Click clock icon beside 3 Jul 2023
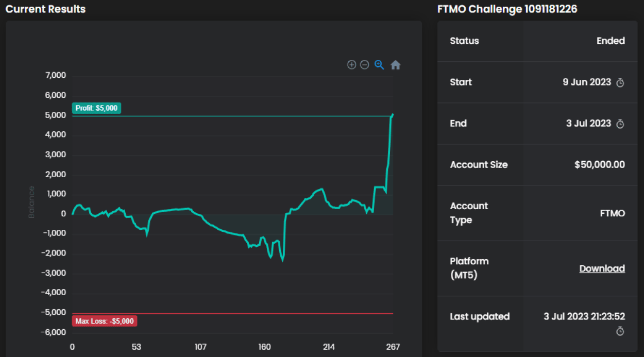 tap(620, 124)
